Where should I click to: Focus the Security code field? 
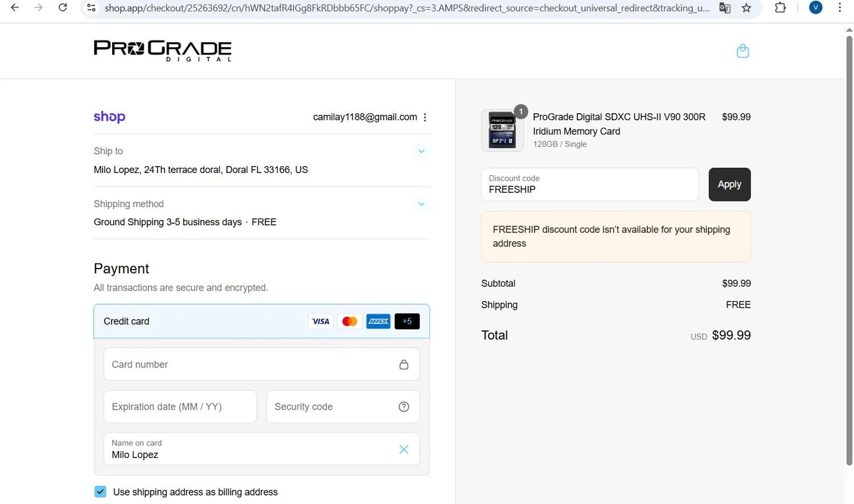click(x=343, y=407)
